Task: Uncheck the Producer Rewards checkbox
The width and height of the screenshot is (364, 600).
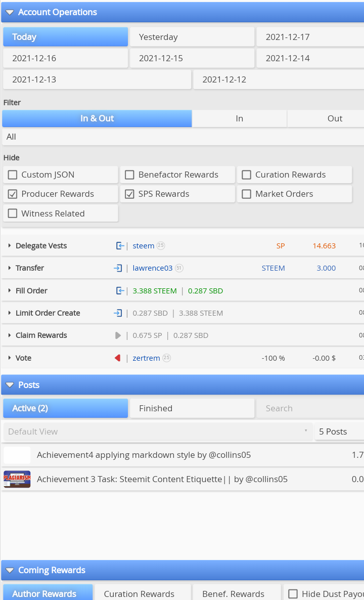Action: [13, 194]
